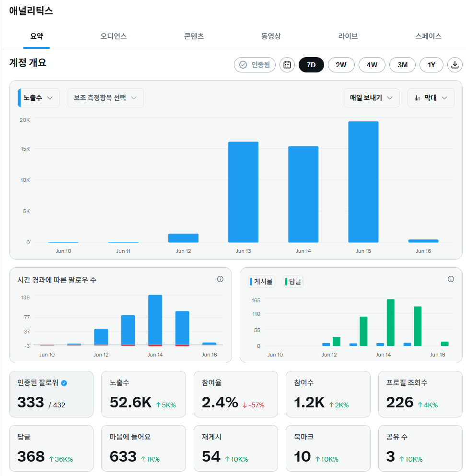Switch to the 동영상 tab
This screenshot has height=476, width=466.
(x=271, y=36)
